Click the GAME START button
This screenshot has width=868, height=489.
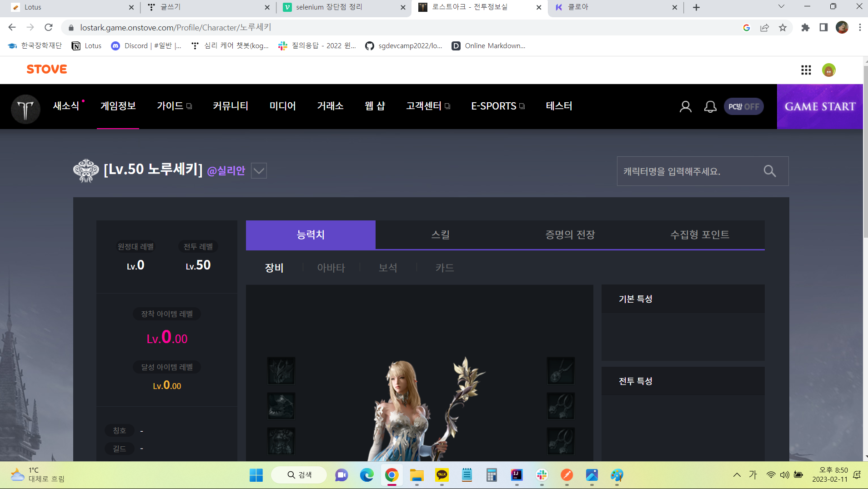click(820, 106)
